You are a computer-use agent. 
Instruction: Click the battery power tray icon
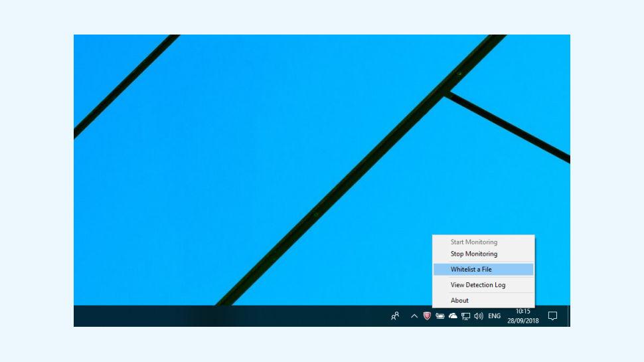tap(440, 316)
